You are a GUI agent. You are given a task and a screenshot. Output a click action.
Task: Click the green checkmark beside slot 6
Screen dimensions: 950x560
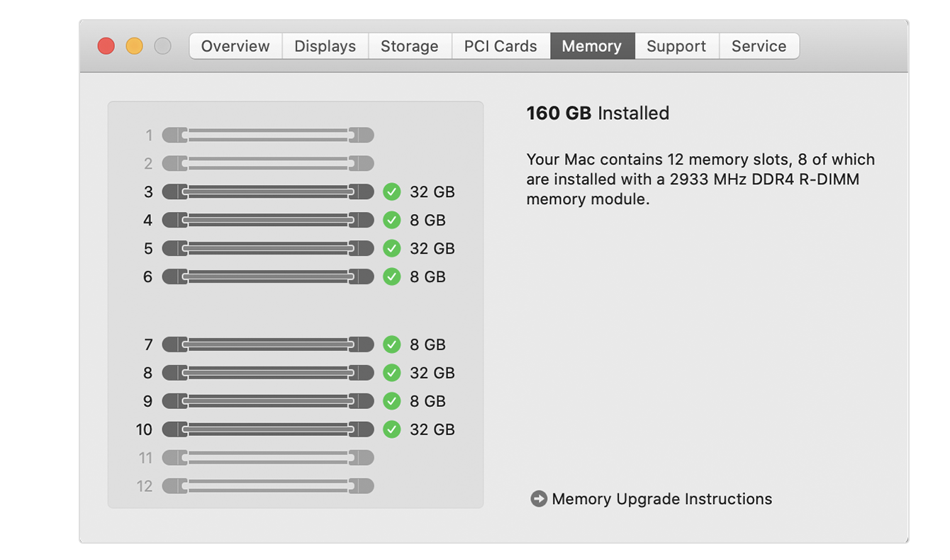(392, 277)
